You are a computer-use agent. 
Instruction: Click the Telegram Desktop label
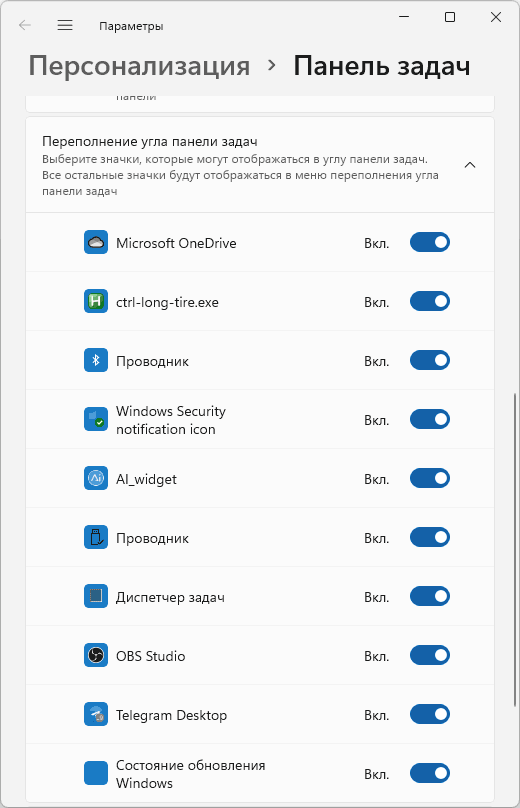coord(172,715)
